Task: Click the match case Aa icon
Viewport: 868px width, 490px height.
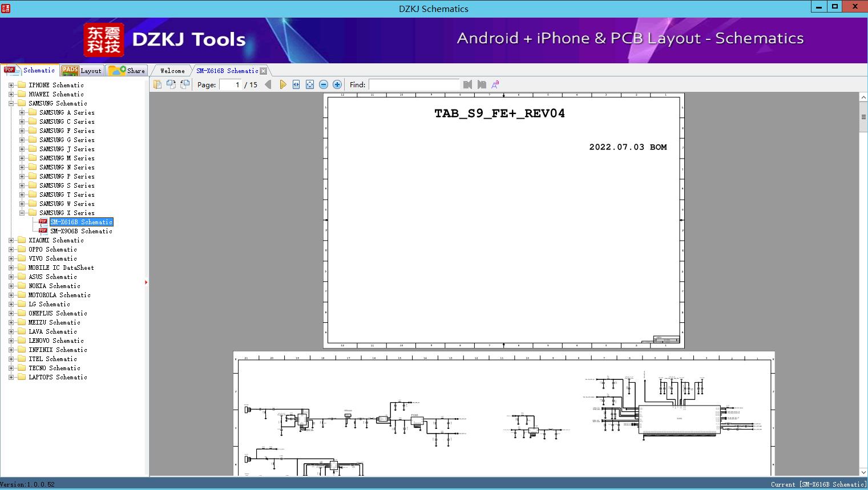Action: click(x=495, y=84)
